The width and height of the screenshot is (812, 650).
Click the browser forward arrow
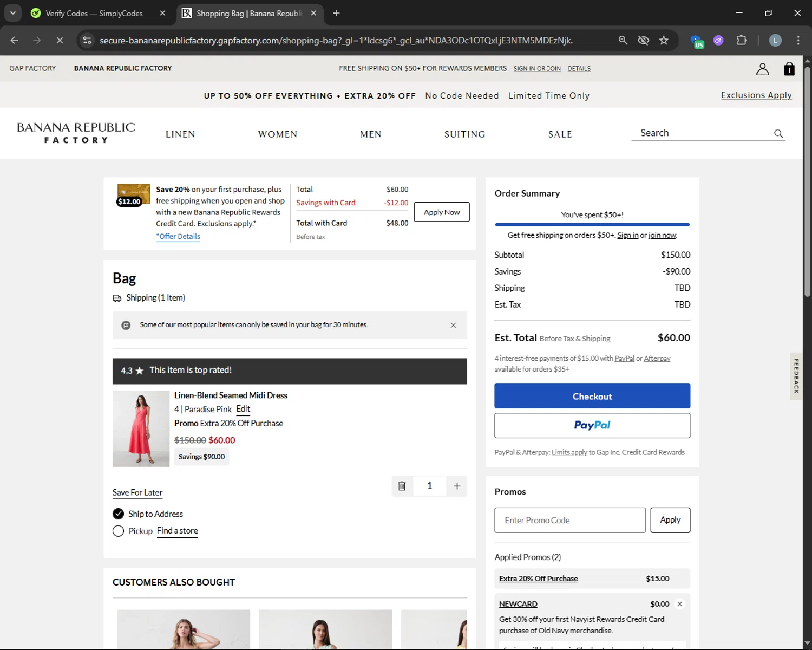point(37,40)
